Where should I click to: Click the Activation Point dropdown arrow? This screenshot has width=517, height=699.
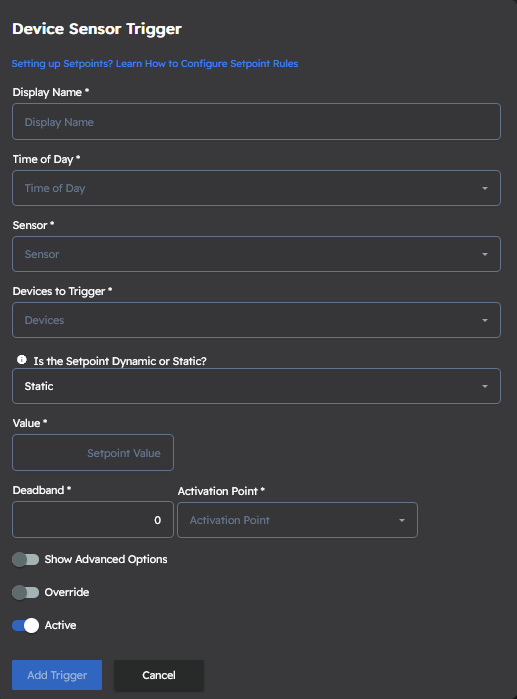pos(402,520)
